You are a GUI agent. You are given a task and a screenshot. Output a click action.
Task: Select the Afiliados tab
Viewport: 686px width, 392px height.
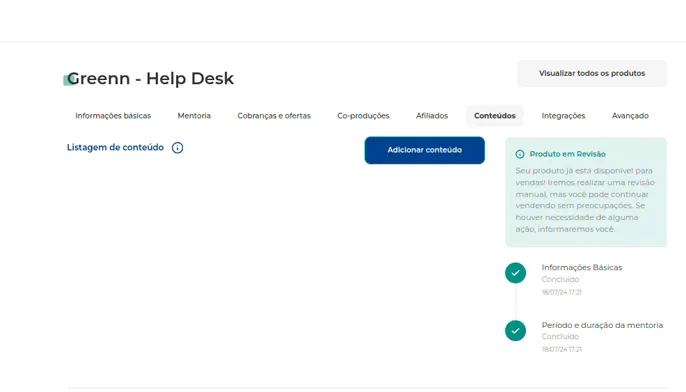click(432, 116)
